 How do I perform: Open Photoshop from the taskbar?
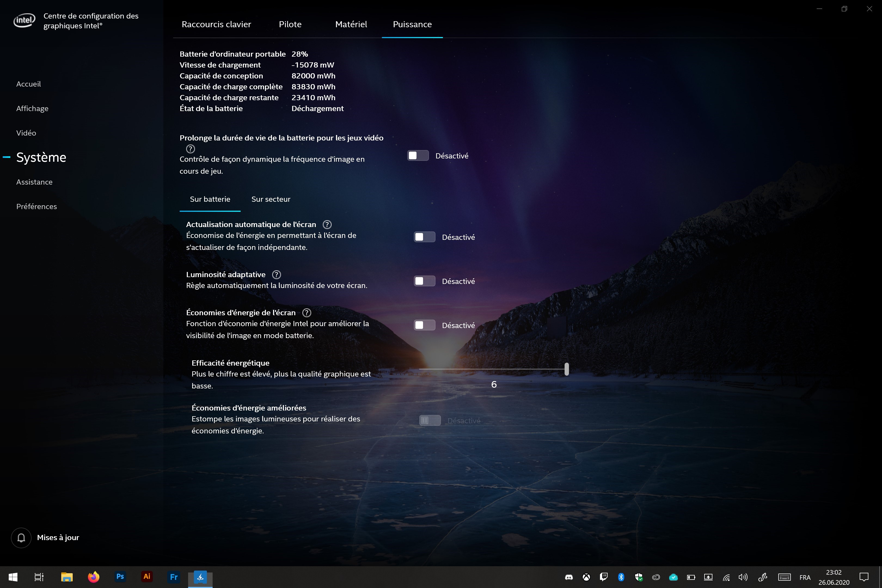120,577
